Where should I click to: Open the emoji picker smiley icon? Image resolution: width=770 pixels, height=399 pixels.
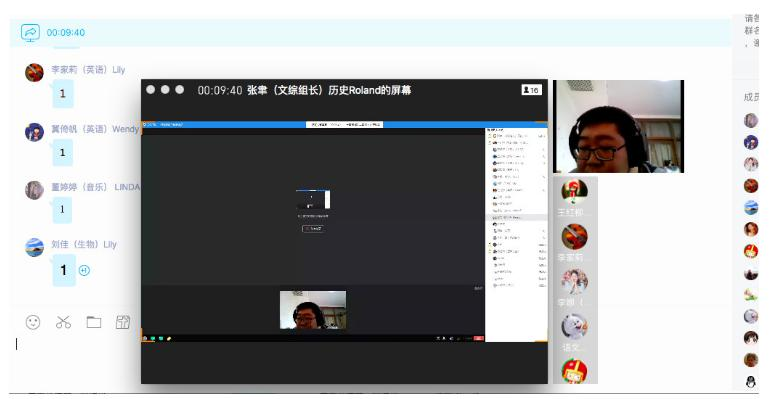click(33, 322)
